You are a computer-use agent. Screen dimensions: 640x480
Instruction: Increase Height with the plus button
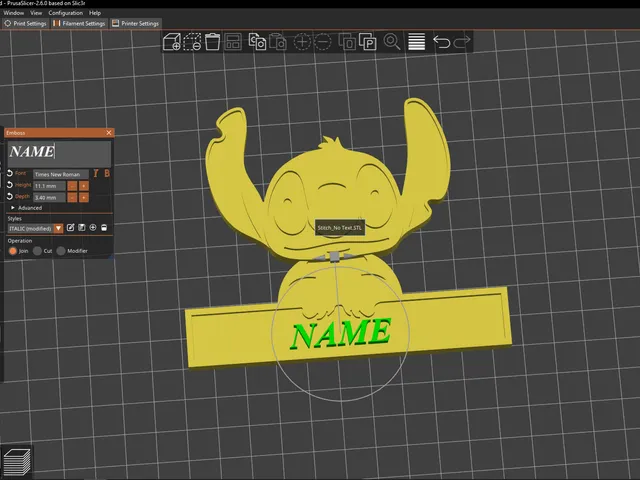84,186
